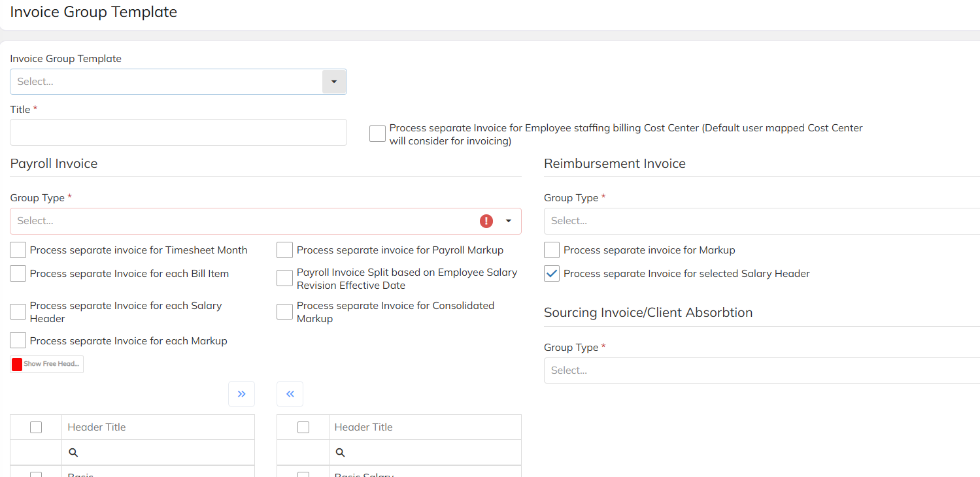Enable separate invoice for Reimbursement Markup

point(552,250)
